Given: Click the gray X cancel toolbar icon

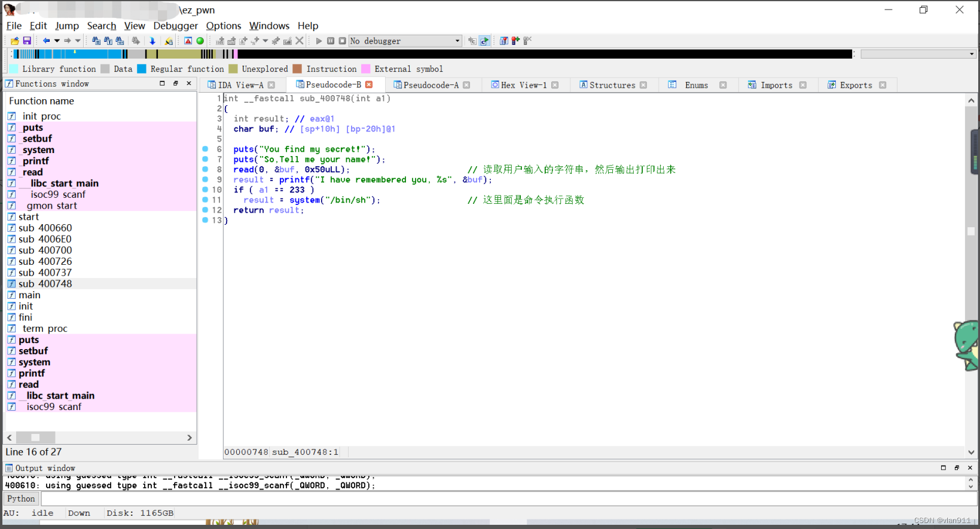Looking at the screenshot, I should 300,41.
